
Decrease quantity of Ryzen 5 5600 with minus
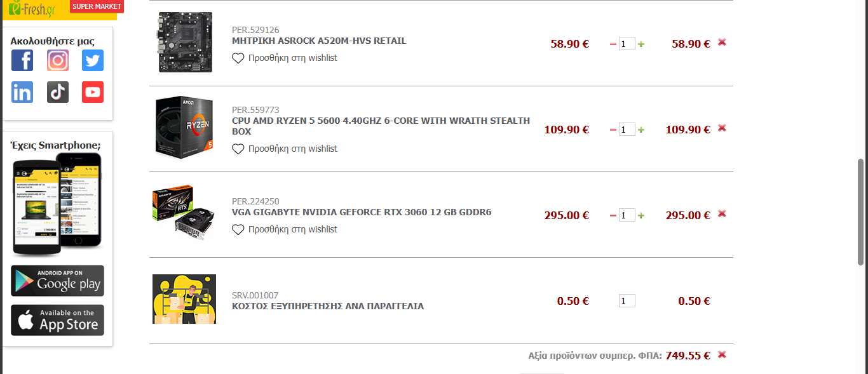[x=613, y=130]
